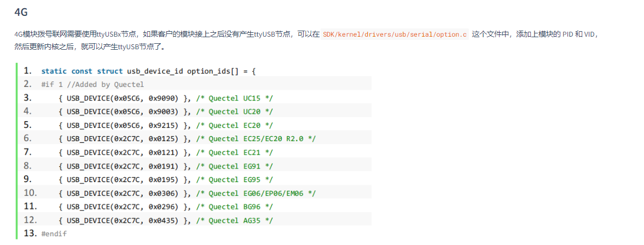644x245 pixels.
Task: Click the Quectel EG91 code line
Action: pos(164,166)
